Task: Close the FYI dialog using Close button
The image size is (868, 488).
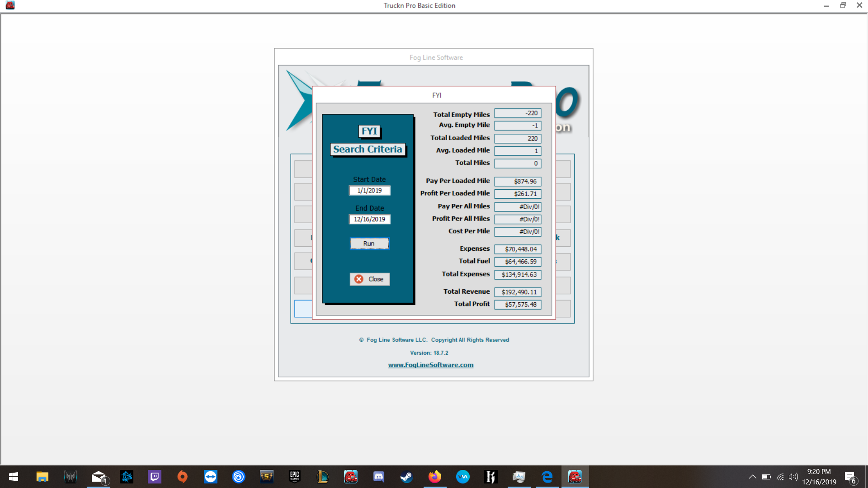Action: (369, 279)
